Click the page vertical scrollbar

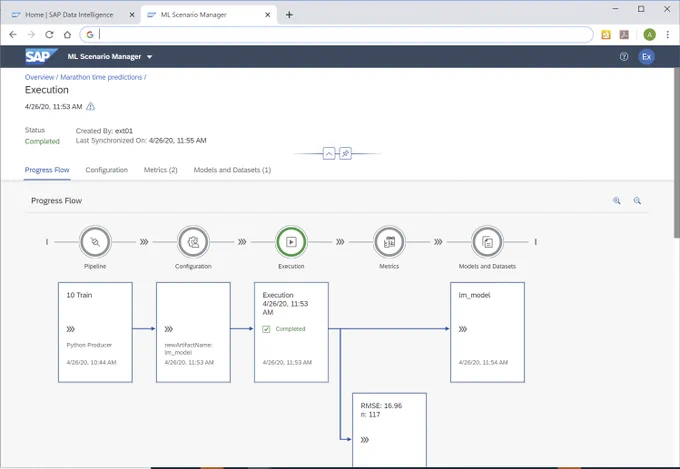tap(677, 152)
